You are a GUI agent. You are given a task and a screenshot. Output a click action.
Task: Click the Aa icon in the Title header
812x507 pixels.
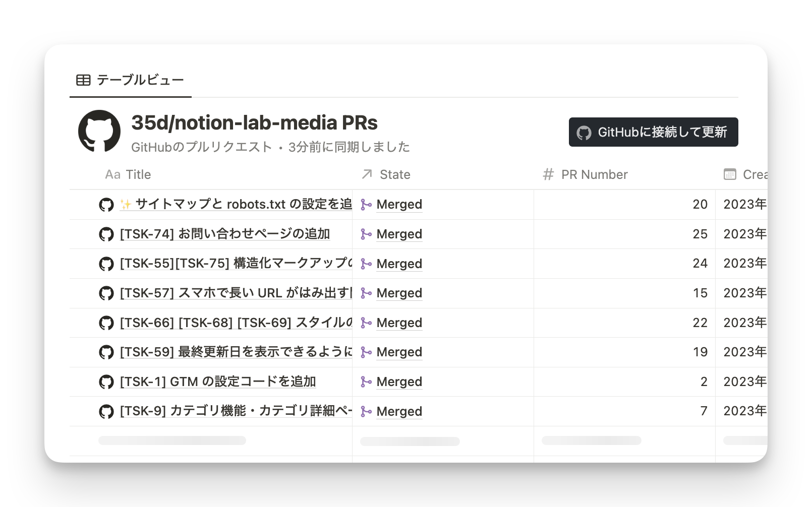pyautogui.click(x=112, y=174)
